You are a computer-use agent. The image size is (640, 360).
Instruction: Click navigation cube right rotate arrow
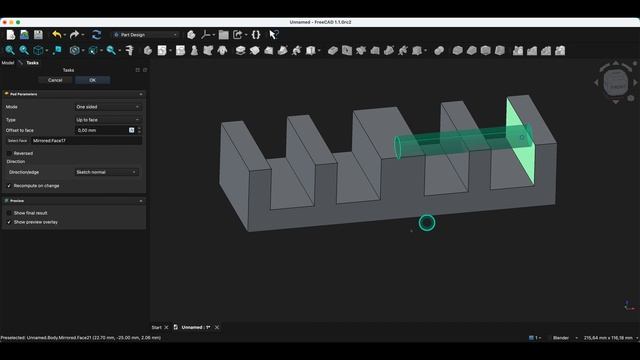point(636,82)
